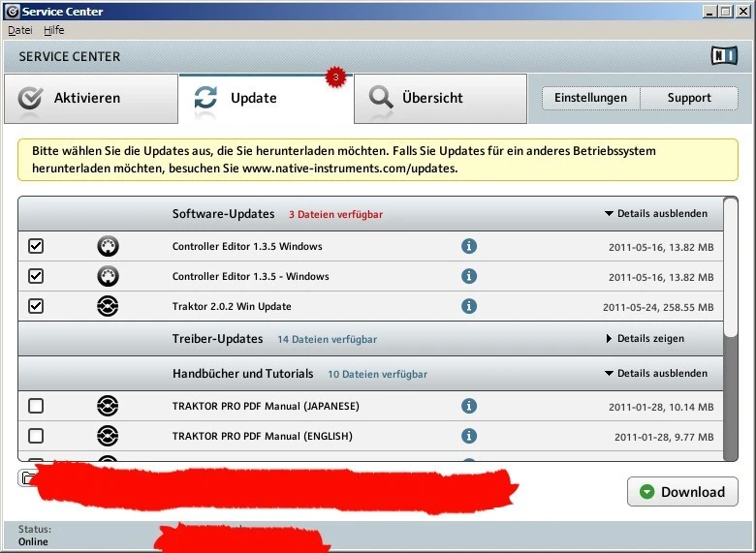This screenshot has width=756, height=553.
Task: Click info icon for TRAKTOR PRO Manual (ENGLISH)
Action: pyautogui.click(x=469, y=436)
